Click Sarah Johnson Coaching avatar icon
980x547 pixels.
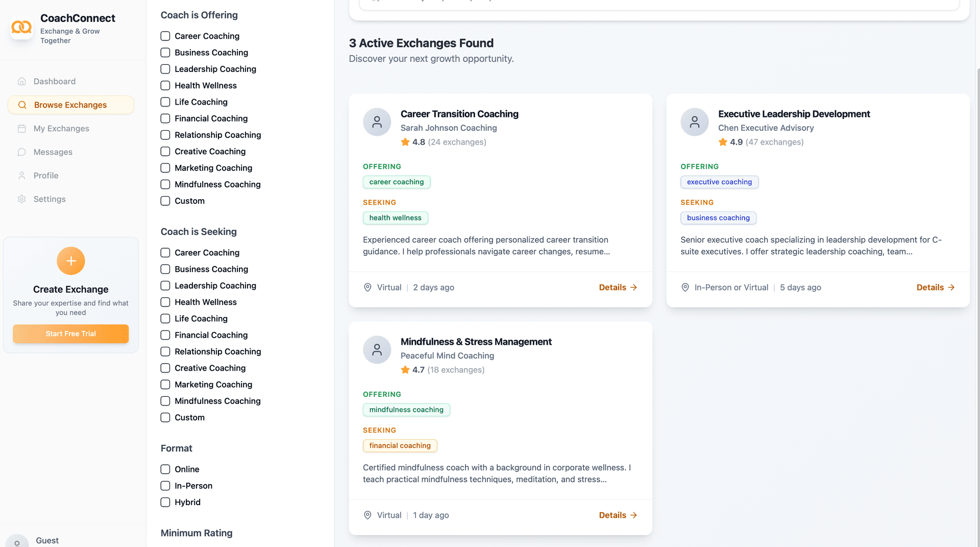pos(377,122)
